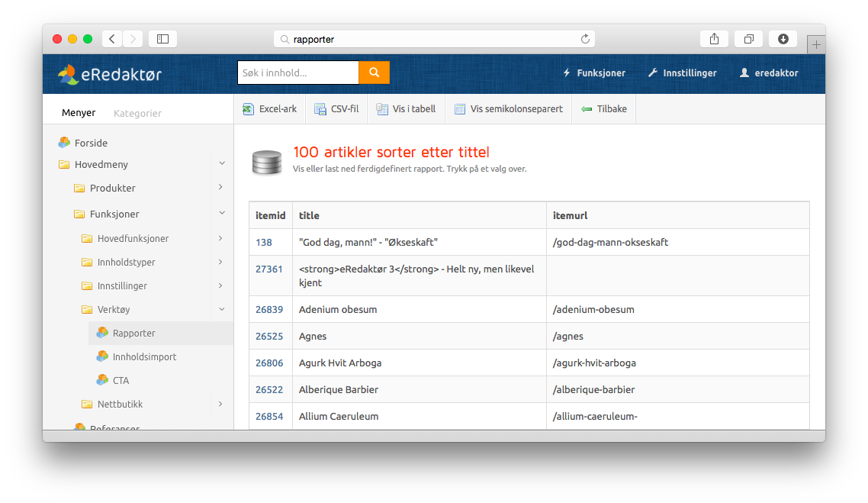Expand the Hovedfunksjoner chevron

pyautogui.click(x=221, y=237)
